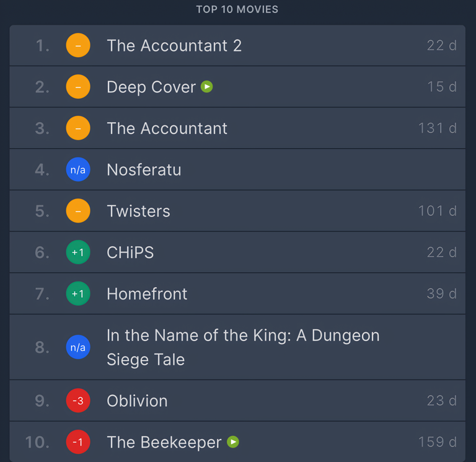Click the green play icon beside Deep Cover
This screenshot has width=476, height=462.
(207, 87)
